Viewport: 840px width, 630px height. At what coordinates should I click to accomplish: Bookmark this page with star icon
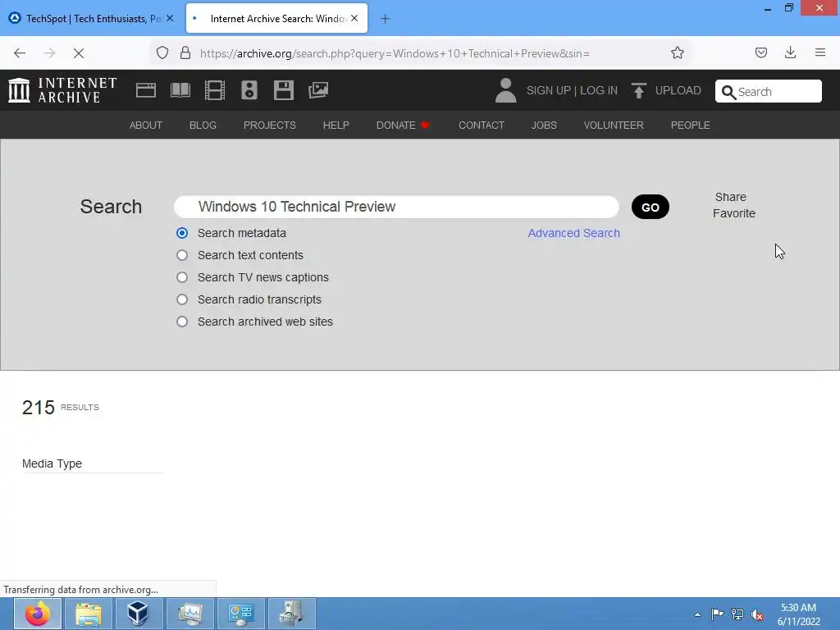tap(677, 53)
